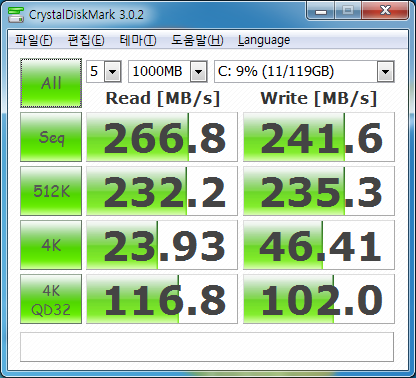Open the 파일(F) menu
The width and height of the screenshot is (416, 378).
(34, 40)
